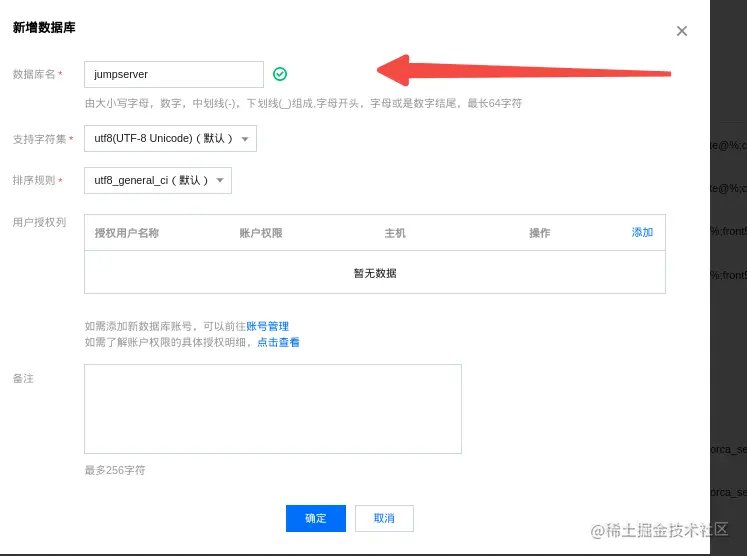Cancel with the 取消 button
The image size is (747, 556).
coord(384,518)
